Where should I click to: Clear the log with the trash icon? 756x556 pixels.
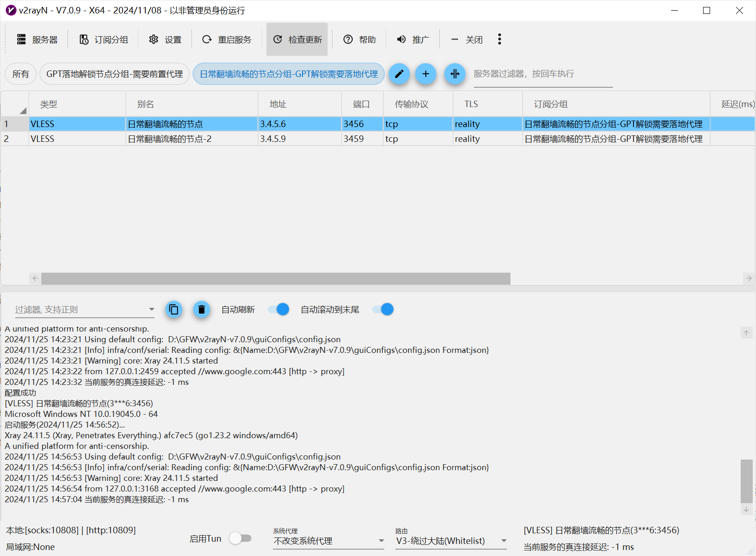pyautogui.click(x=201, y=309)
